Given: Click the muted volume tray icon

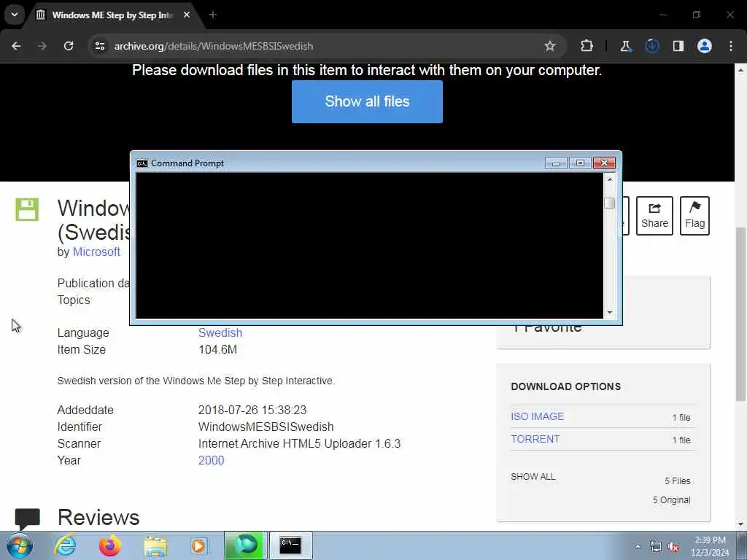Looking at the screenshot, I should coord(673,547).
